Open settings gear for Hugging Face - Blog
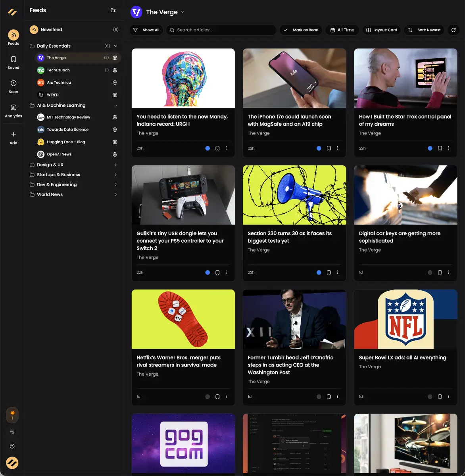Viewport: 465px width, 476px height. click(x=115, y=142)
